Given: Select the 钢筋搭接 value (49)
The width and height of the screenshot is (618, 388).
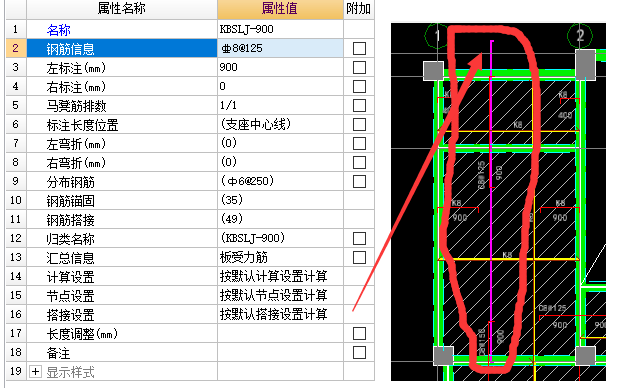Looking at the screenshot, I should pyautogui.click(x=280, y=219).
